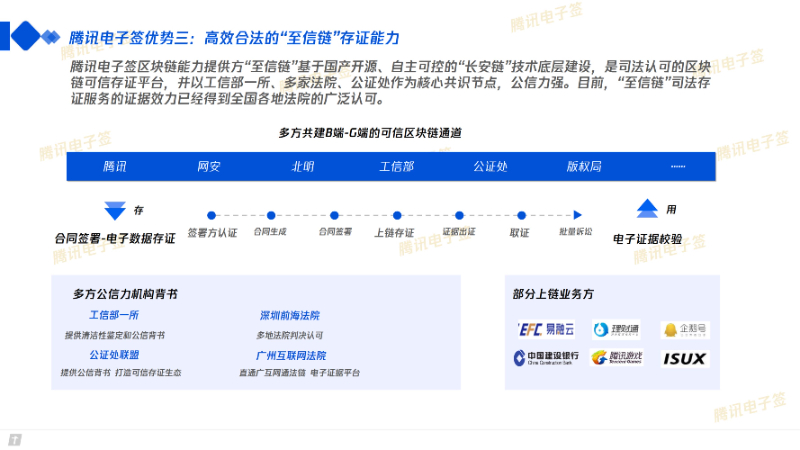Click the step label 取证

[x=519, y=233]
